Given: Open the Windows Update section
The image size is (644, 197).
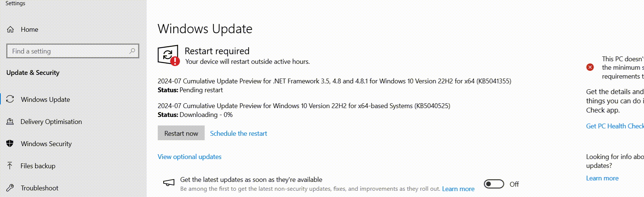Looking at the screenshot, I should (x=45, y=100).
